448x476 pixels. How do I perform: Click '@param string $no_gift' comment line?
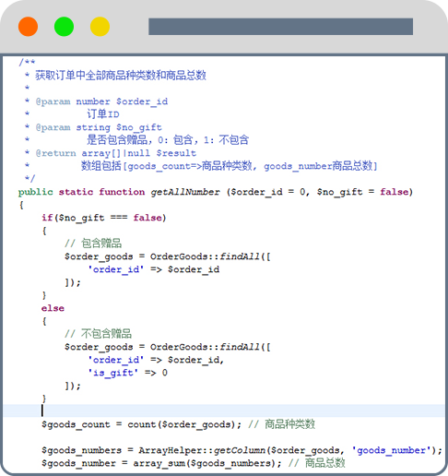(x=99, y=127)
